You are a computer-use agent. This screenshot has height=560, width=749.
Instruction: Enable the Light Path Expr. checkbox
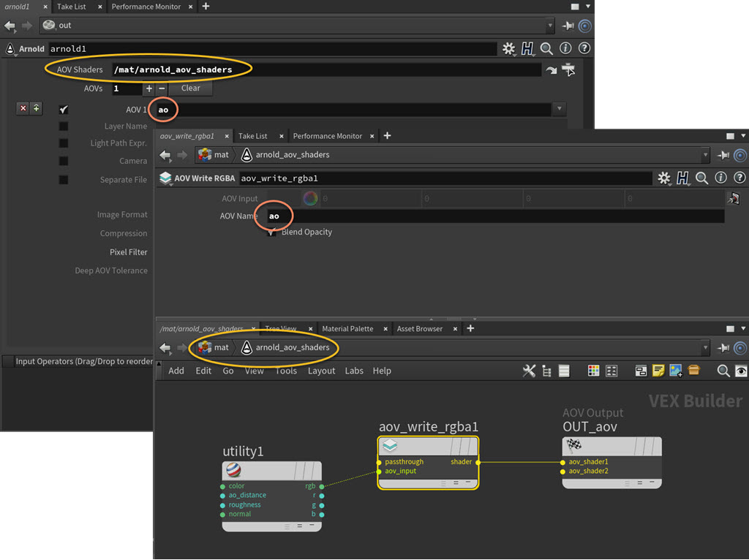pyautogui.click(x=63, y=143)
